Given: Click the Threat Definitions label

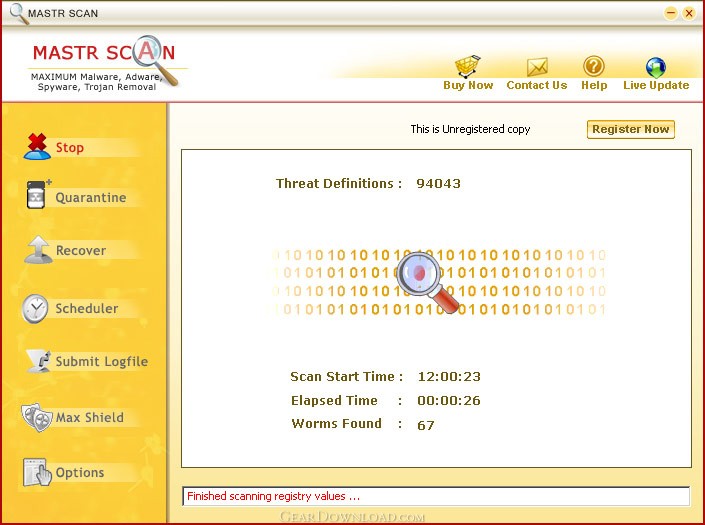Looking at the screenshot, I should coord(339,184).
